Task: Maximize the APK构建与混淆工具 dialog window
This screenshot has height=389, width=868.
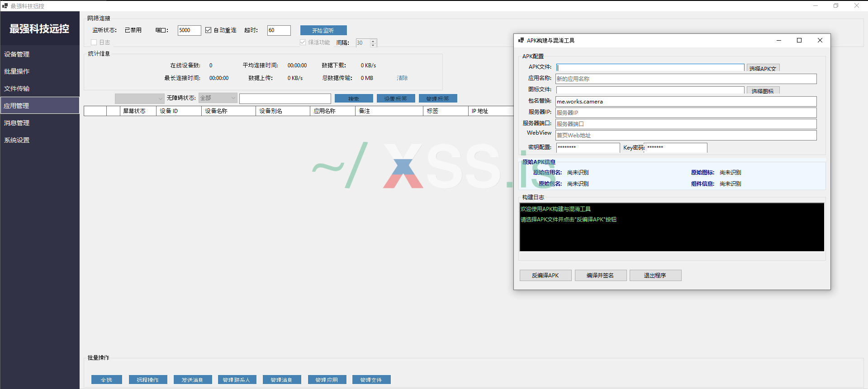Action: [799, 40]
